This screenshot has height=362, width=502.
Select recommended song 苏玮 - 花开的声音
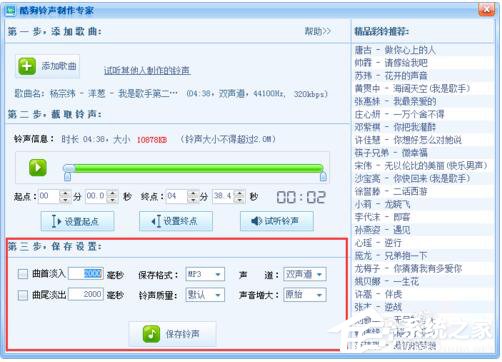391,76
